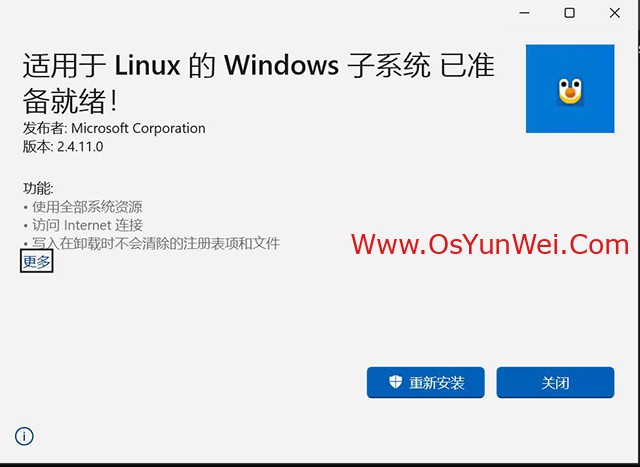Click the blue 关闭 button
This screenshot has width=640, height=467.
555,382
